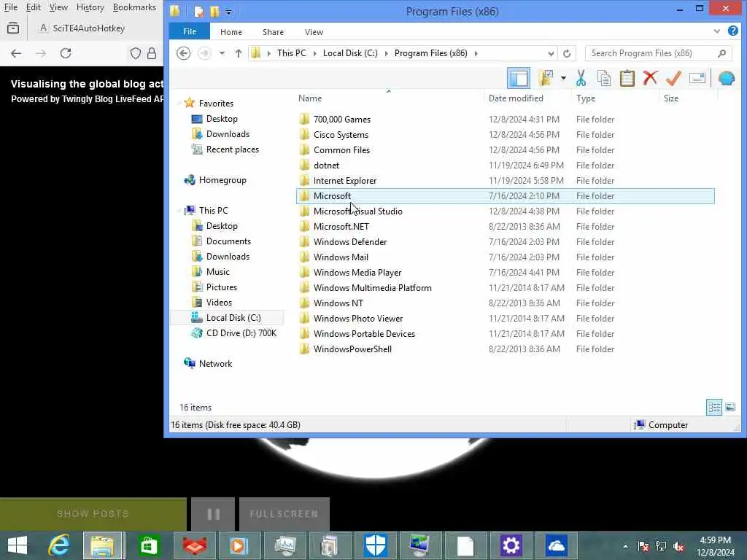
Task: Select This PC in address breadcrumb
Action: (x=292, y=53)
